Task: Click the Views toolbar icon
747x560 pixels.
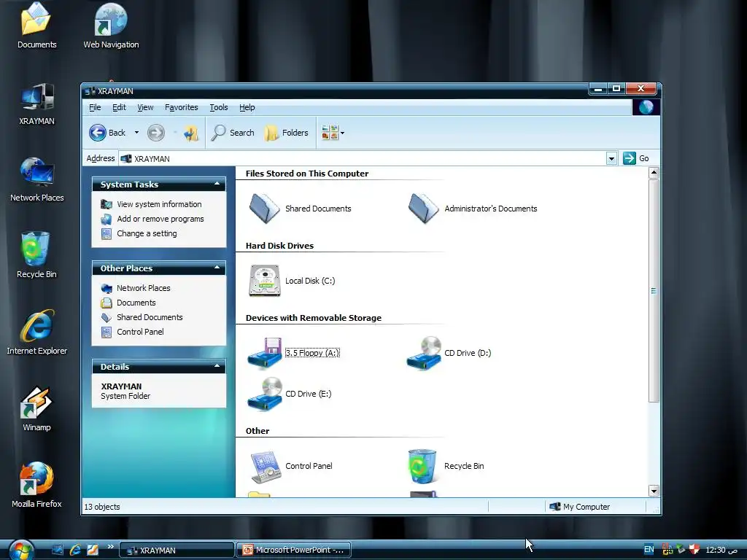Action: (x=330, y=133)
